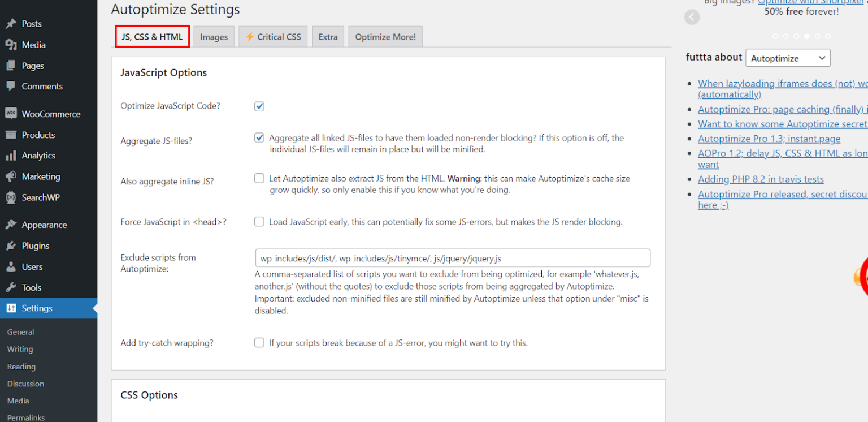Open Autoptimize Pro 1.3 instant.page link

tap(769, 139)
